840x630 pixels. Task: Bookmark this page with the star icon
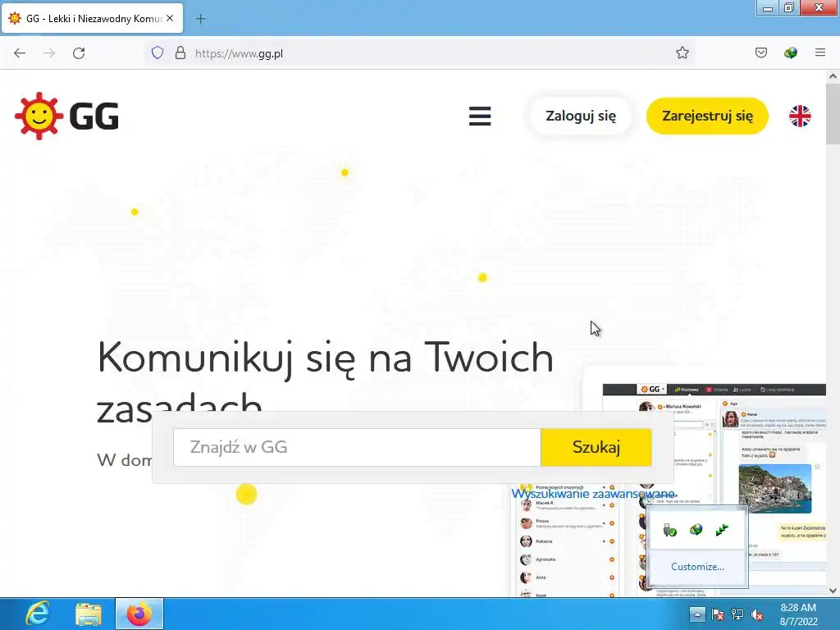pos(682,53)
